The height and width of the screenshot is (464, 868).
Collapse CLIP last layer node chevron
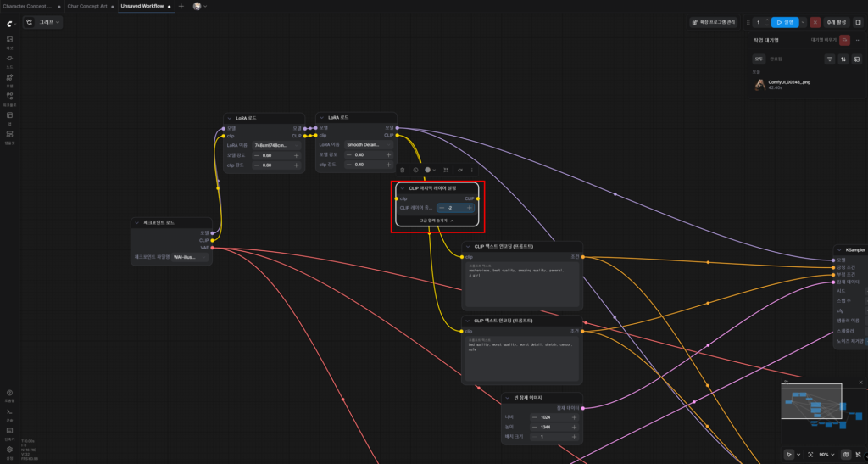click(403, 188)
